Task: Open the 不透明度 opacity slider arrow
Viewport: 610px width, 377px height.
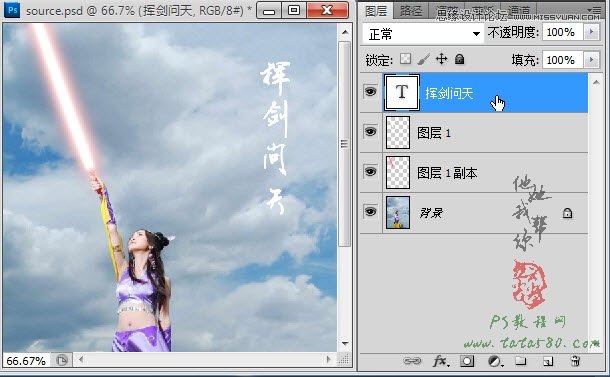Action: (x=591, y=32)
